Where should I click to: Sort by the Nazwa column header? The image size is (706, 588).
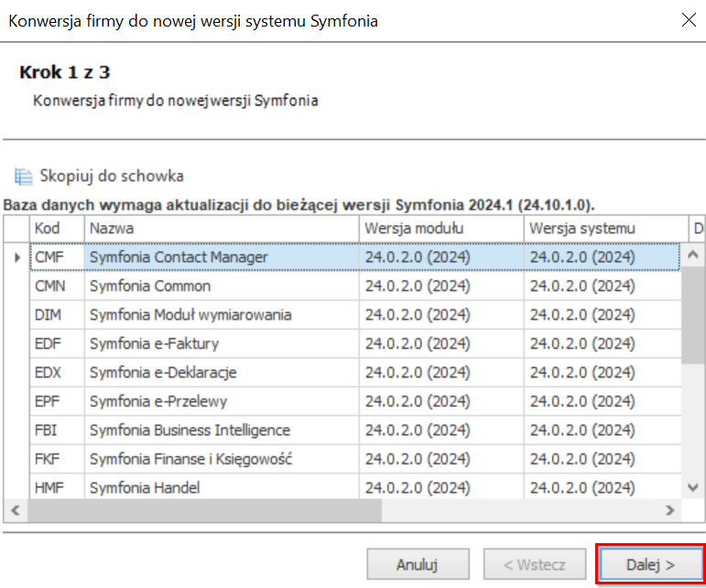tap(222, 229)
